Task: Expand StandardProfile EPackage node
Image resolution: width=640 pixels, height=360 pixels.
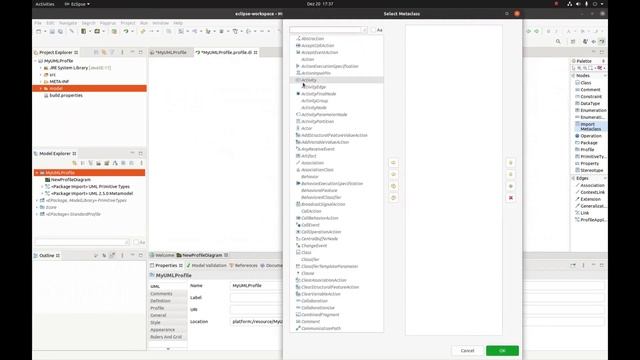Action: coord(37,214)
